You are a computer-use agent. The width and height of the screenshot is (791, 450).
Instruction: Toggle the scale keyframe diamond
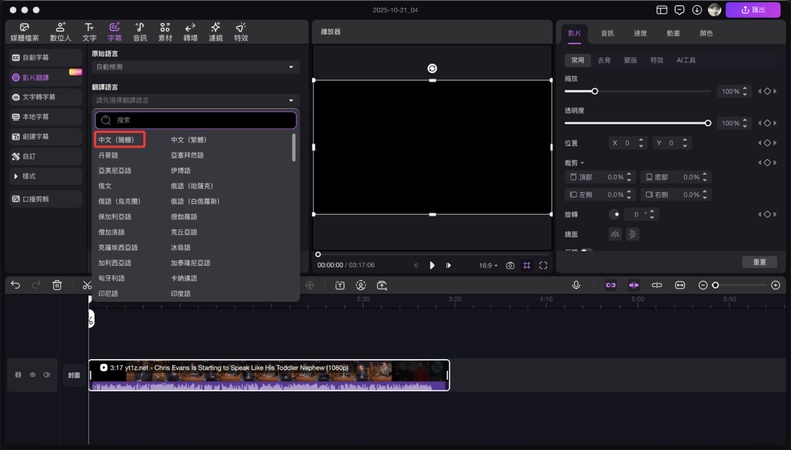point(767,91)
